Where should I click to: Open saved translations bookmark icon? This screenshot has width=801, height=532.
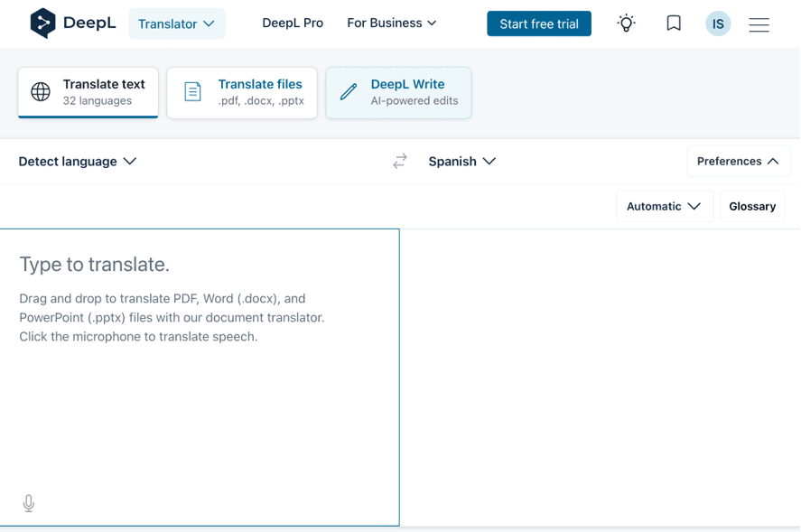tap(674, 23)
